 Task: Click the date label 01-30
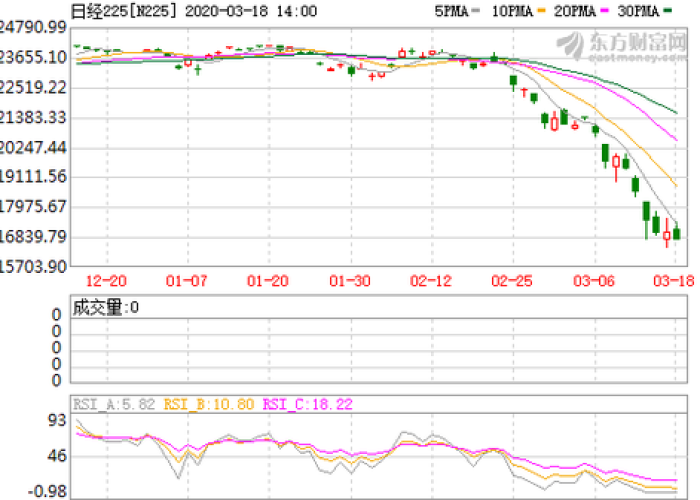click(350, 281)
